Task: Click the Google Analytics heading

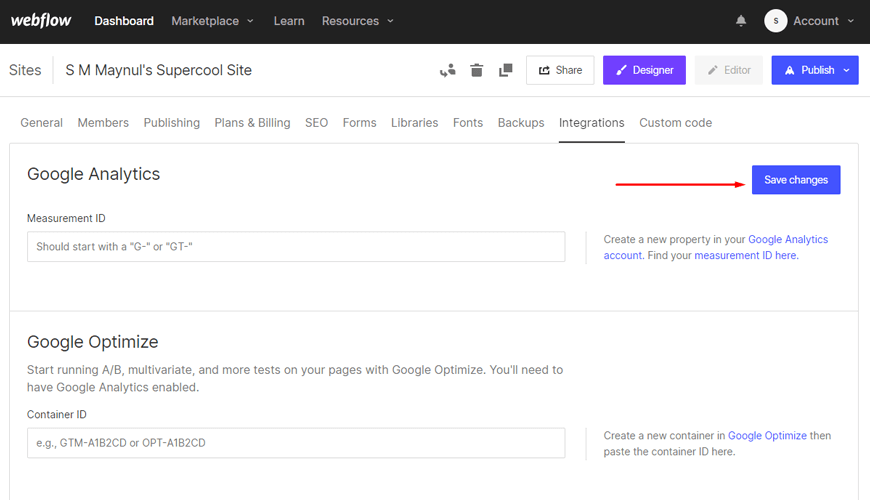Action: (x=93, y=174)
